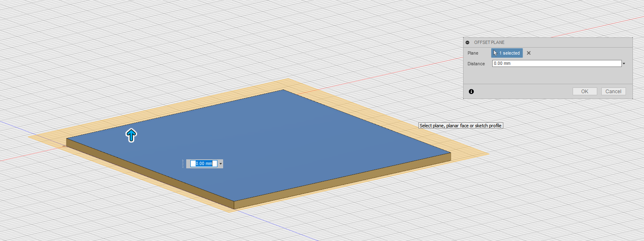Collapse the Offset Plane dialog header
The width and height of the screenshot is (644, 241).
click(467, 42)
